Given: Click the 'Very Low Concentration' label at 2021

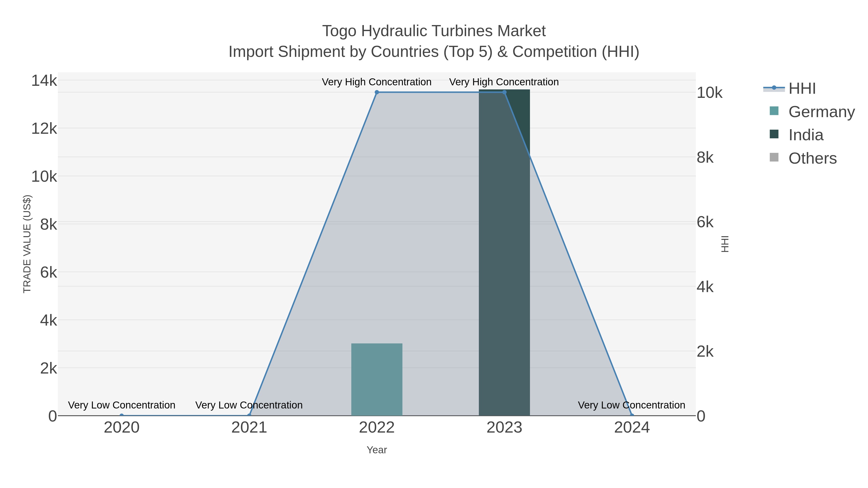Looking at the screenshot, I should pos(249,405).
